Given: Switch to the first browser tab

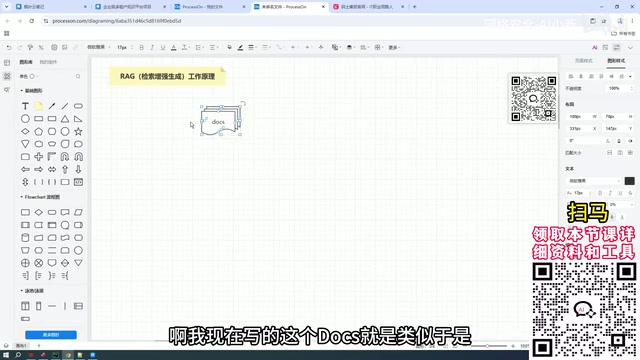Looking at the screenshot, I should (50, 7).
